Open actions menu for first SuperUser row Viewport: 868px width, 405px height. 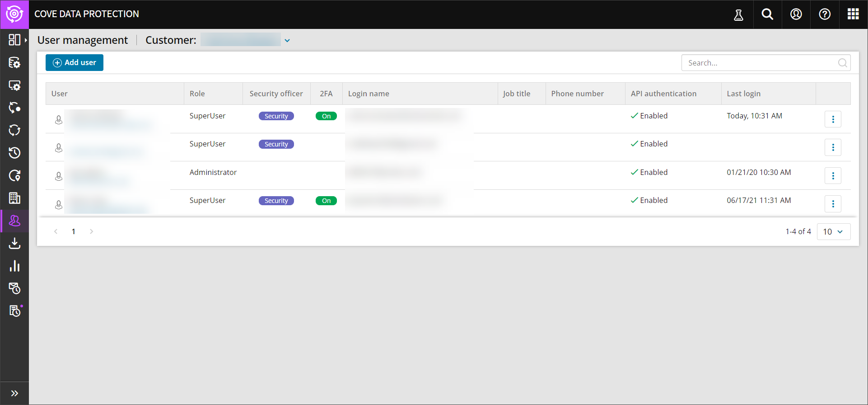coord(833,119)
